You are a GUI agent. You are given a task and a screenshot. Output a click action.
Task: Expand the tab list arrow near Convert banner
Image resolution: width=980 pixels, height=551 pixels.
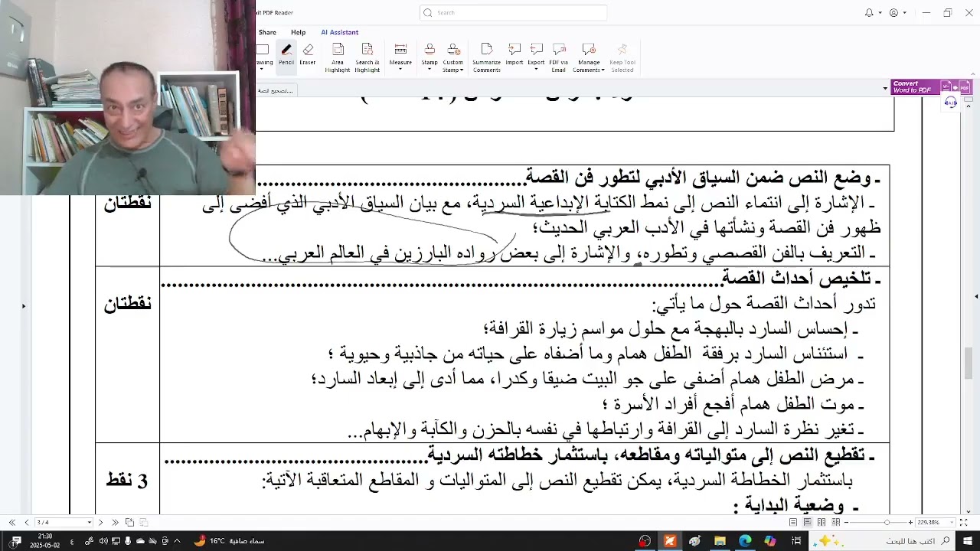(886, 90)
